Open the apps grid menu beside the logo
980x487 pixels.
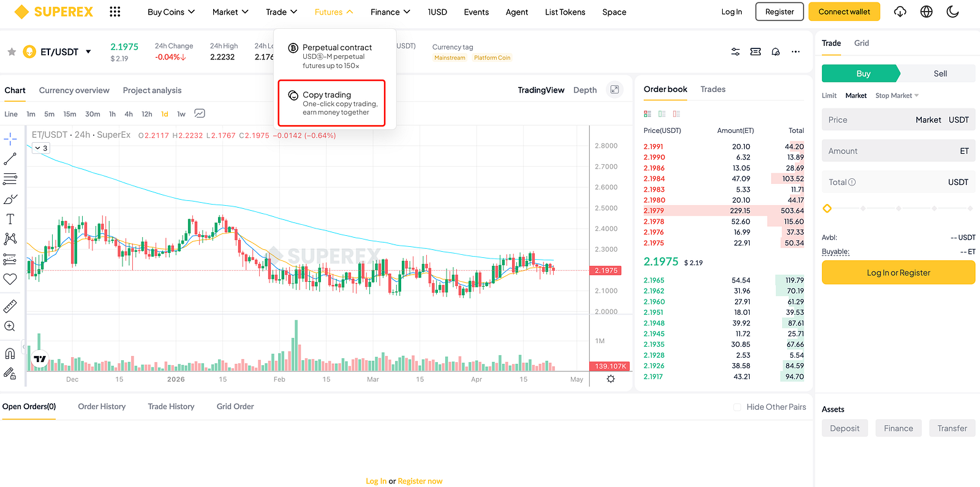[115, 12]
